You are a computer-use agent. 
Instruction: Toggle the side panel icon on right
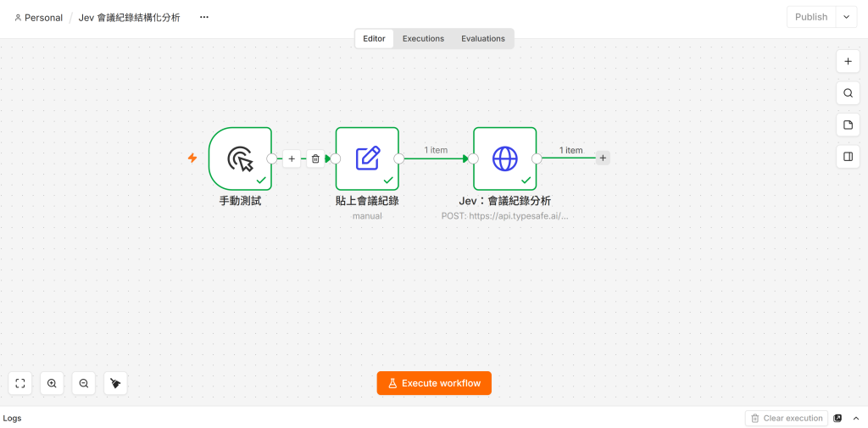848,157
